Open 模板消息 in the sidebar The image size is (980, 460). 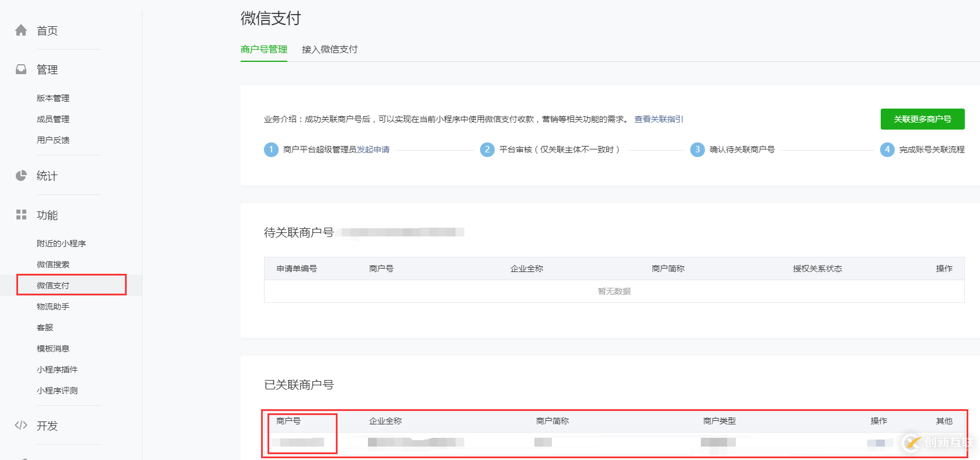click(x=53, y=349)
